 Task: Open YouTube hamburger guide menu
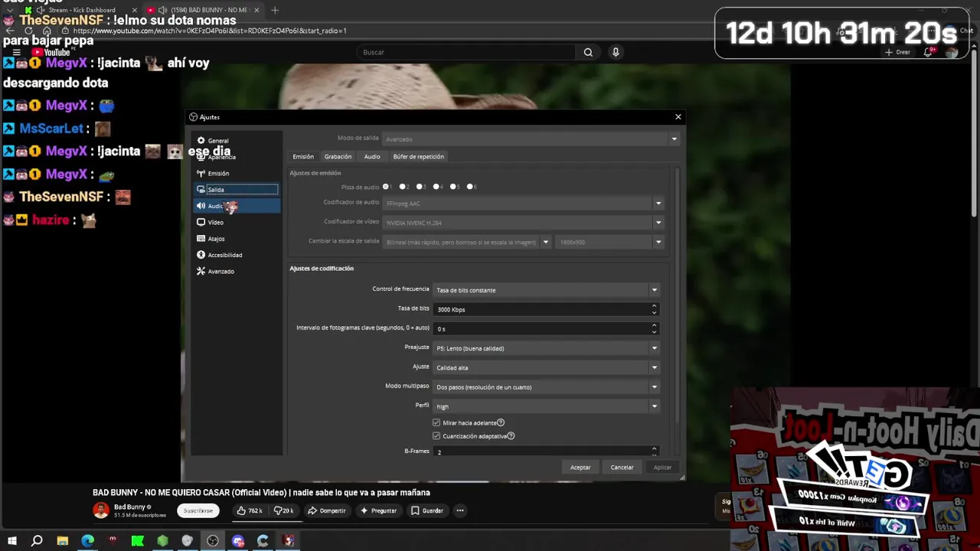coord(16,52)
